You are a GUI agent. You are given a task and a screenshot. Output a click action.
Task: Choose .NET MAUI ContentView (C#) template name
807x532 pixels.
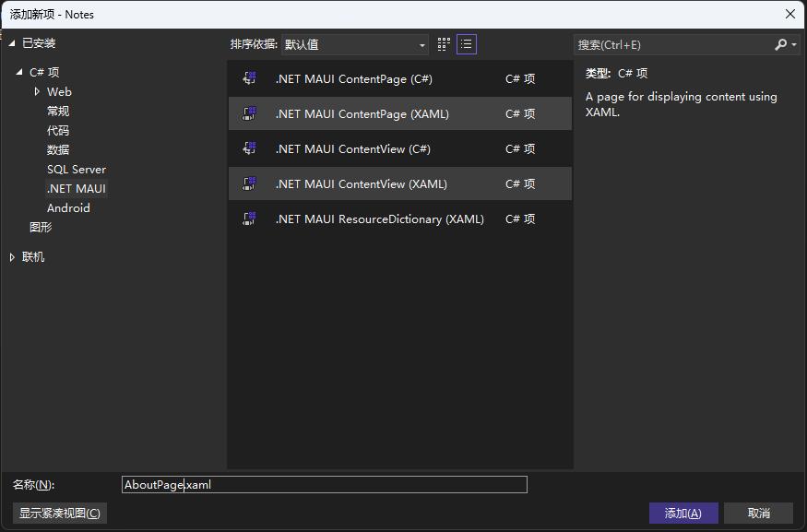tap(352, 148)
